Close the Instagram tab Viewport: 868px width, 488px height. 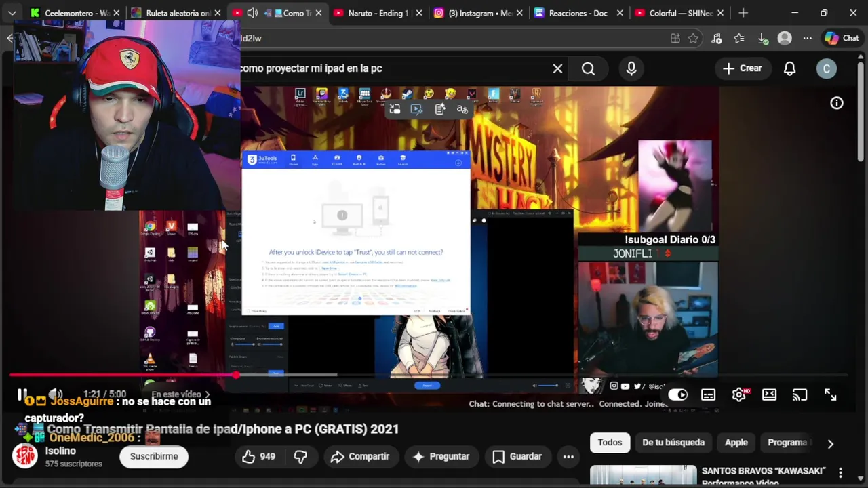coord(519,13)
